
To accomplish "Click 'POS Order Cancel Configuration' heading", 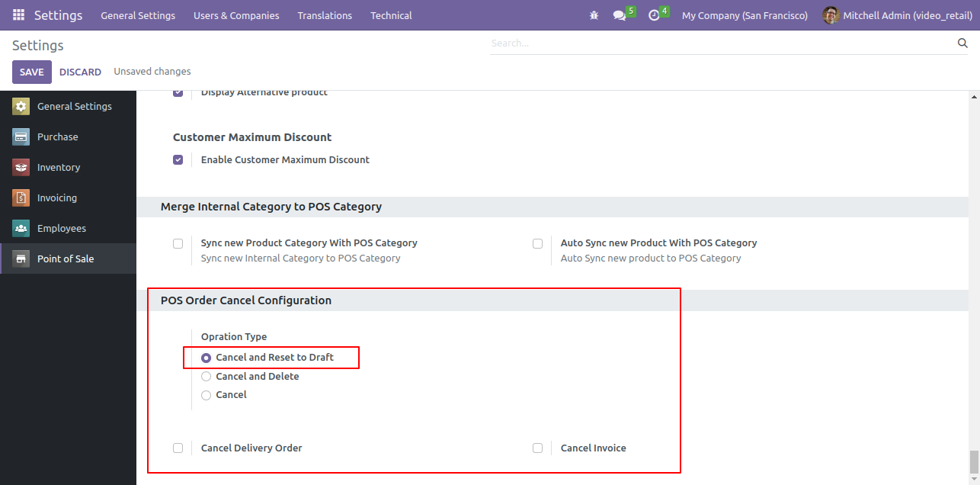I will tap(246, 300).
